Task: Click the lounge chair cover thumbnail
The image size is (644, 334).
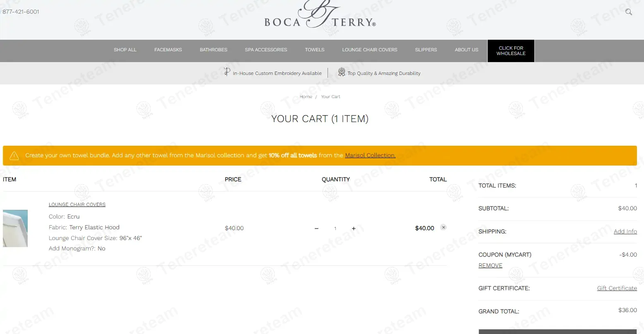Action: (x=15, y=228)
